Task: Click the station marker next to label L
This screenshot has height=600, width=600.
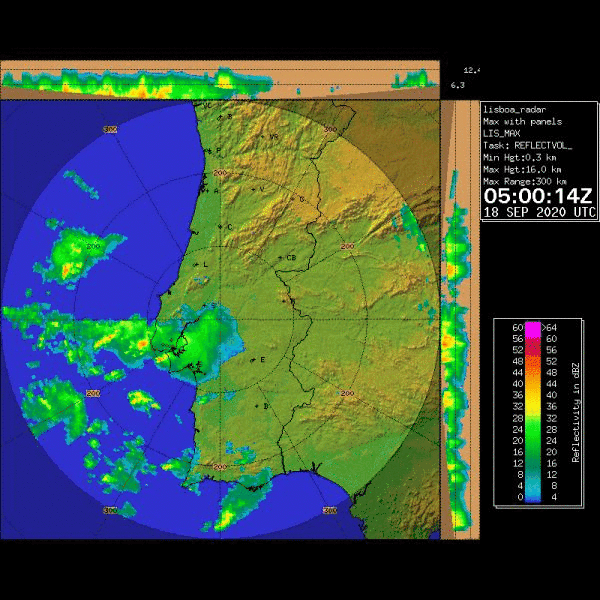Action: [x=196, y=264]
